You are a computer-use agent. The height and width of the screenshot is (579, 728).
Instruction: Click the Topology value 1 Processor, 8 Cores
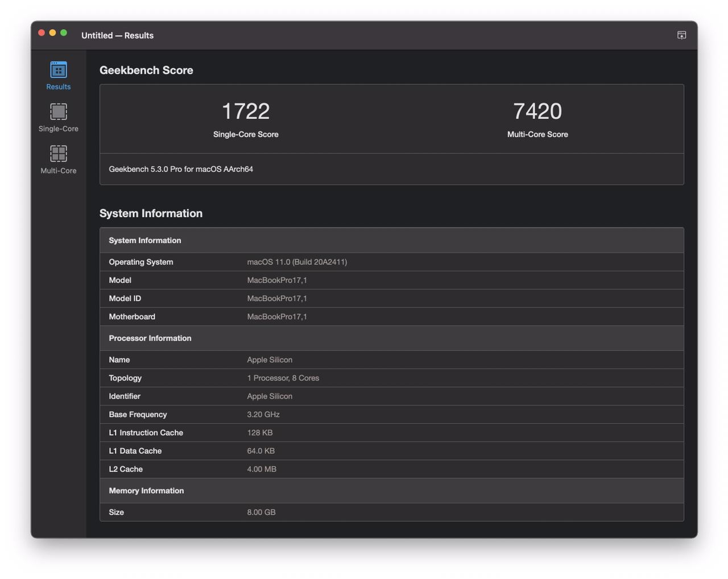click(283, 378)
